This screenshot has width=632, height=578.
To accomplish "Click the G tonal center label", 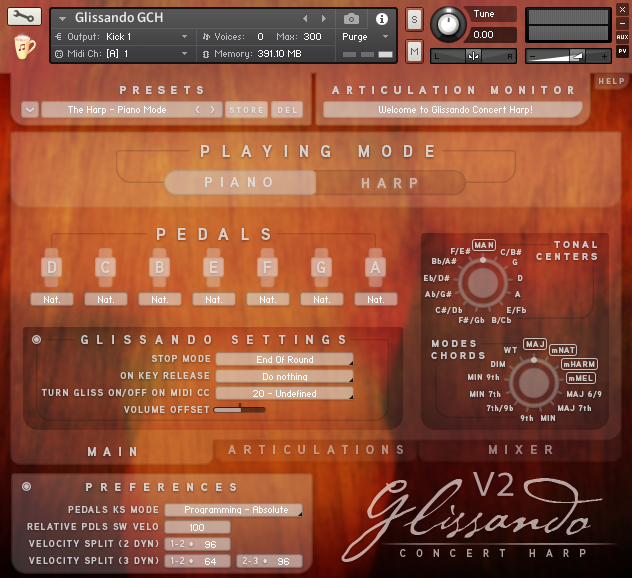I will click(x=515, y=262).
